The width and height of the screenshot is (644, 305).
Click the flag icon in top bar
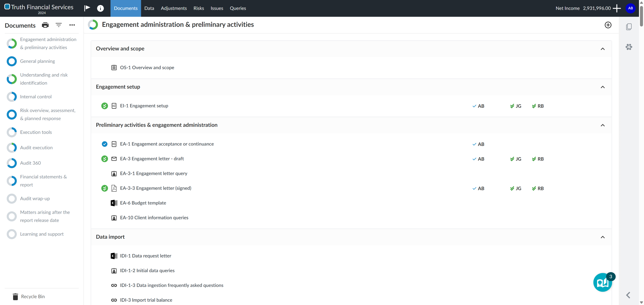(87, 8)
